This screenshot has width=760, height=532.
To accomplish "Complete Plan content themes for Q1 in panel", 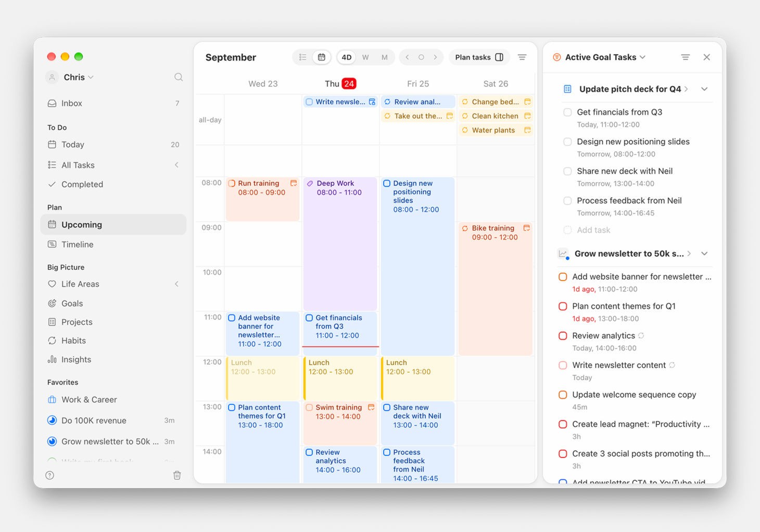I will click(563, 306).
